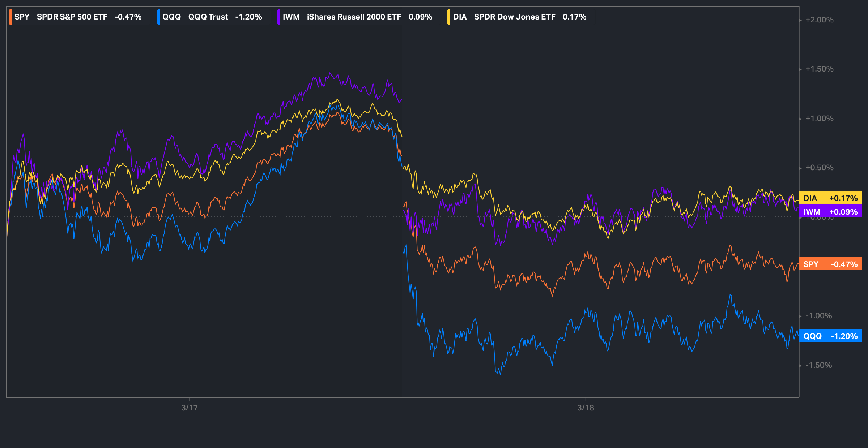868x448 pixels.
Task: Click the orange SPY -0.47% price tag
Action: click(x=830, y=264)
